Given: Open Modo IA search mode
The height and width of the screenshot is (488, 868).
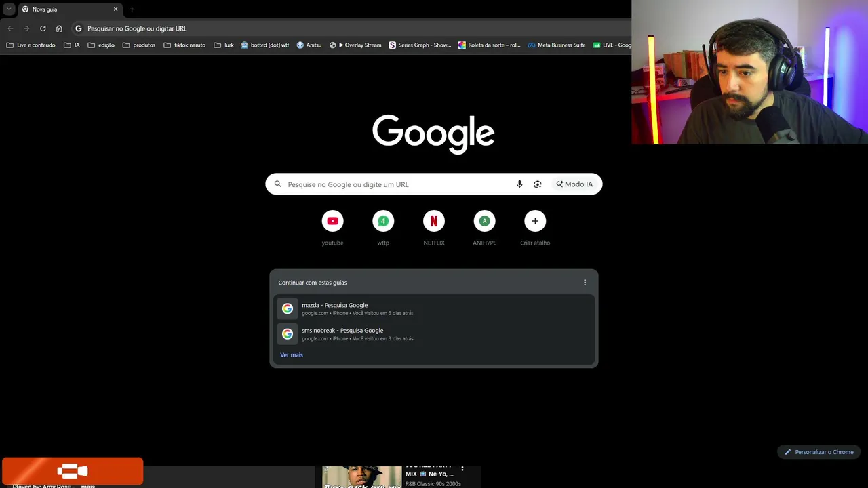Looking at the screenshot, I should [x=574, y=184].
